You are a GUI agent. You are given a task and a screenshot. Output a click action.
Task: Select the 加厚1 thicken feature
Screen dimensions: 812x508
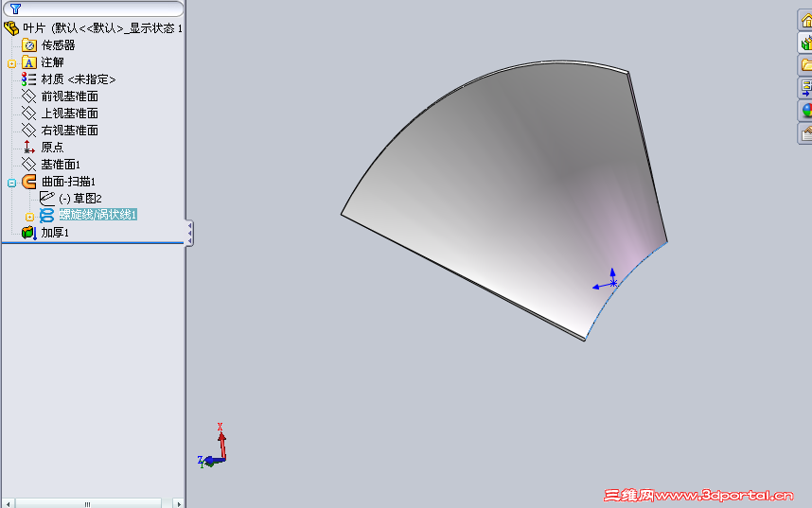tap(55, 233)
